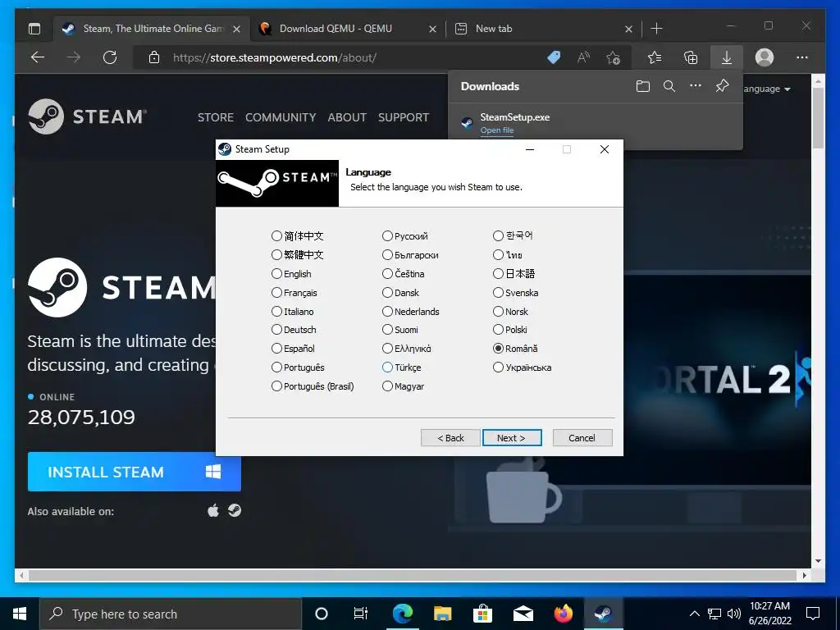View site info via the lock icon
This screenshot has height=630, width=840.
154,57
